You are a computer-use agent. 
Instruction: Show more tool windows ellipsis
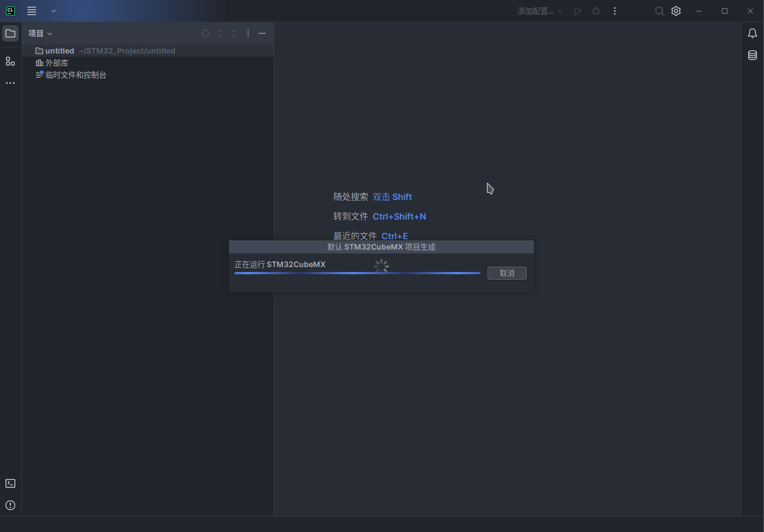[x=10, y=83]
